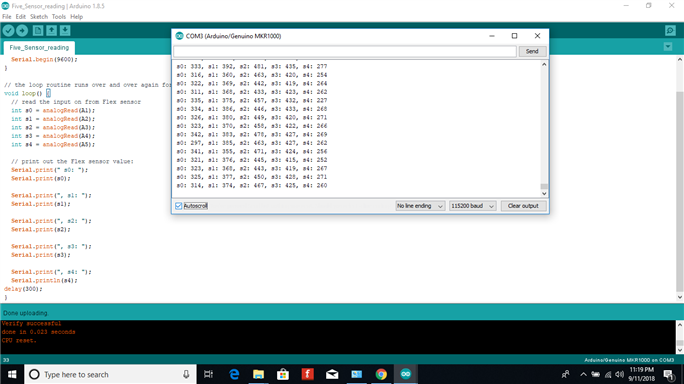
Task: Open the File menu
Action: click(7, 17)
